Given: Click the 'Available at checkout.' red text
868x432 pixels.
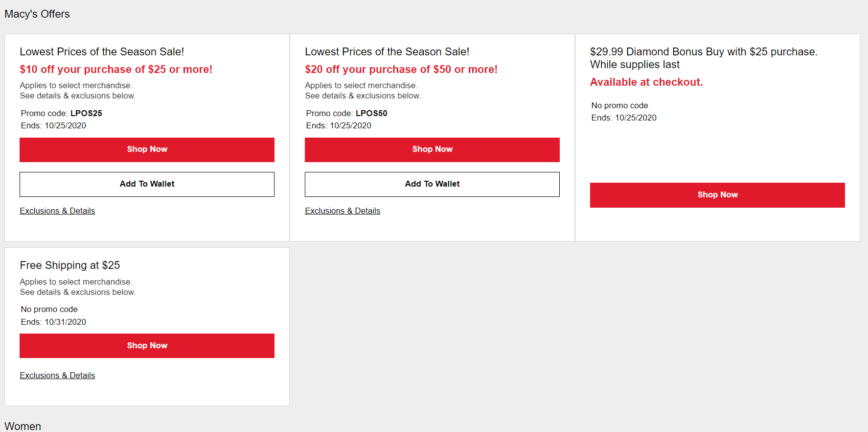Looking at the screenshot, I should point(646,82).
